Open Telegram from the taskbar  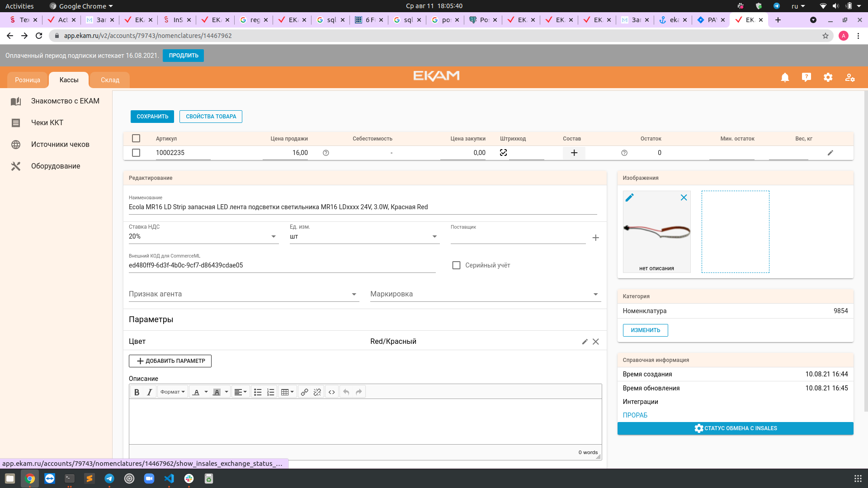coord(109,479)
